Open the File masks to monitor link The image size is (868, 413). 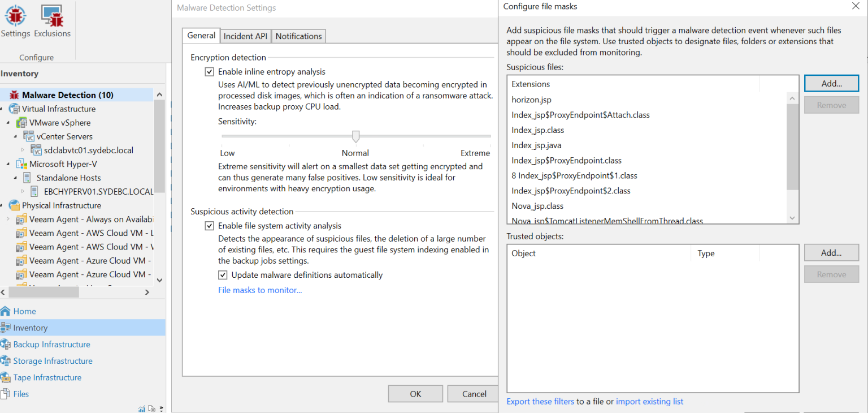coord(259,290)
